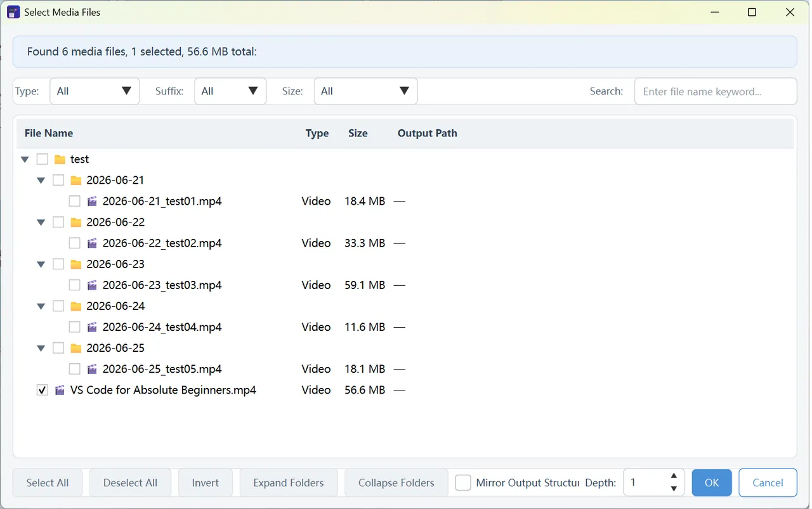Click the Expand Folders button
Image resolution: width=812 pixels, height=509 pixels.
[x=289, y=483]
